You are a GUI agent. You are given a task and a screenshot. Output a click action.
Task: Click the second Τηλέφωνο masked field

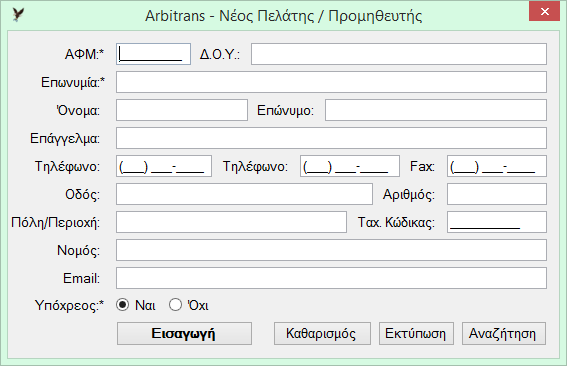350,166
